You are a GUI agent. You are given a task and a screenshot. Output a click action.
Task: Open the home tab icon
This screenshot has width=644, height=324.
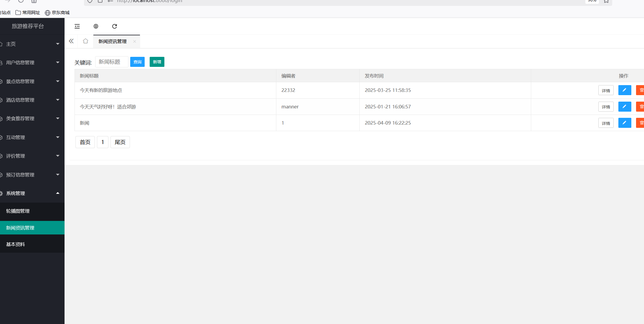tap(85, 41)
